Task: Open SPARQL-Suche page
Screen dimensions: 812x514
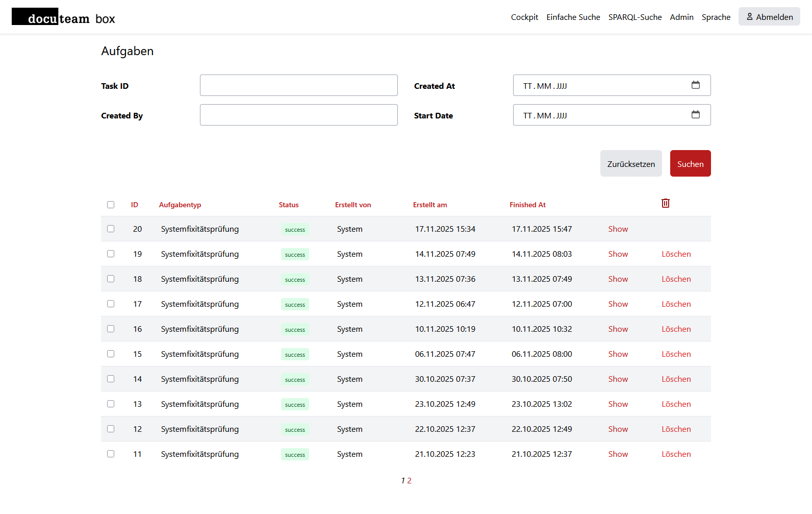Action: point(635,17)
